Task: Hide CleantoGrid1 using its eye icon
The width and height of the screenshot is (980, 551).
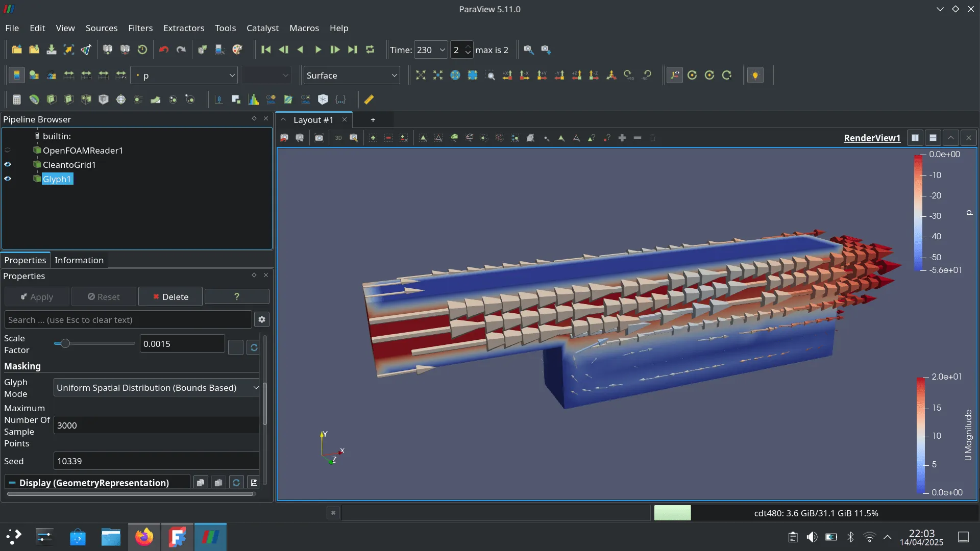Action: 8,165
